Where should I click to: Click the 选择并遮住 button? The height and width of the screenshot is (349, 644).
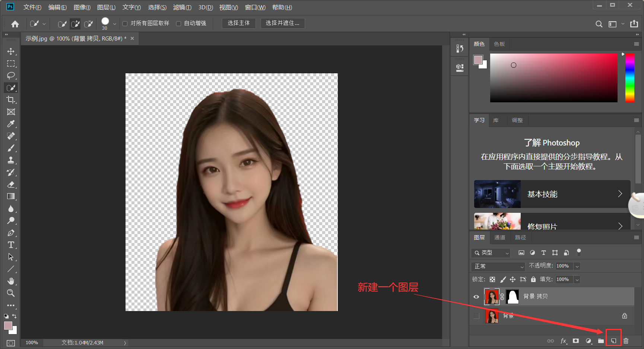[x=282, y=23]
